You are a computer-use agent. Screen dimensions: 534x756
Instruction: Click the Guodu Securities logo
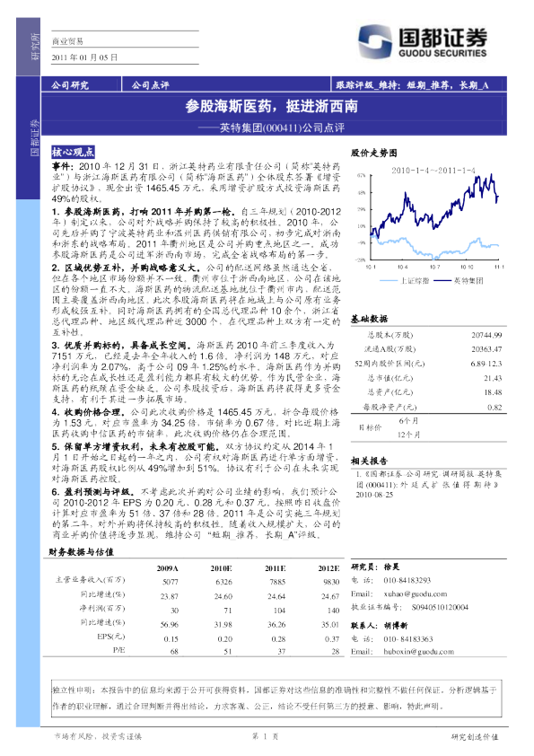pyautogui.click(x=422, y=42)
